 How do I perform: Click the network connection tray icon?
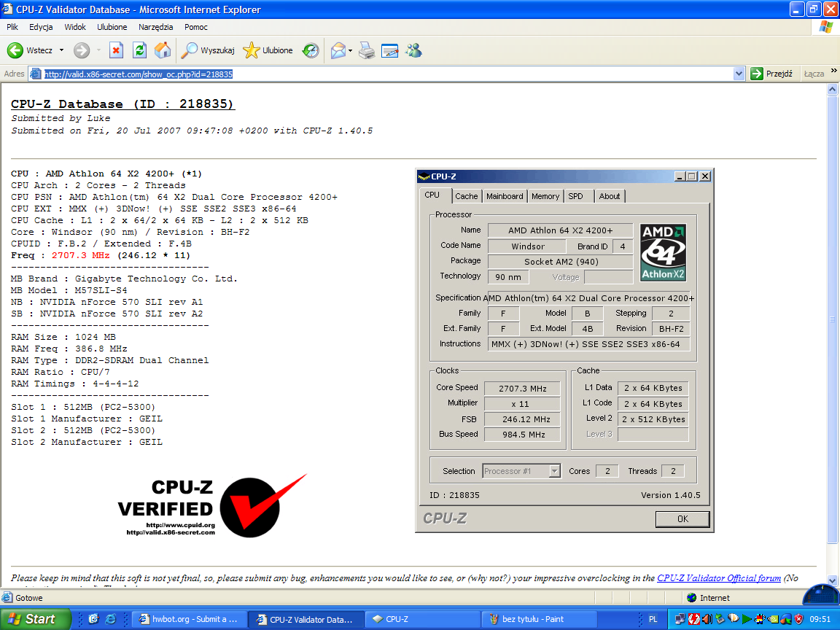(x=680, y=619)
